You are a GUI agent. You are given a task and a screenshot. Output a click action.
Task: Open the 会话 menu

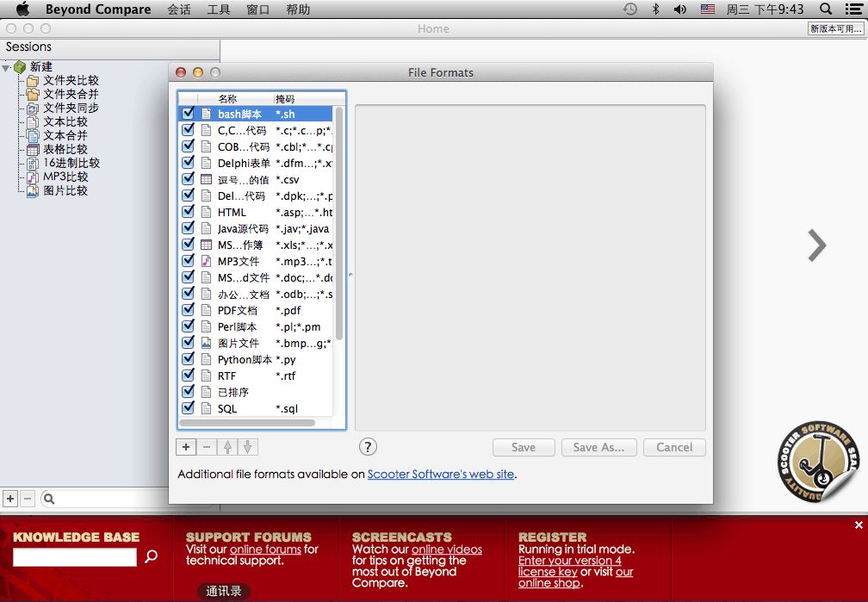pyautogui.click(x=179, y=9)
